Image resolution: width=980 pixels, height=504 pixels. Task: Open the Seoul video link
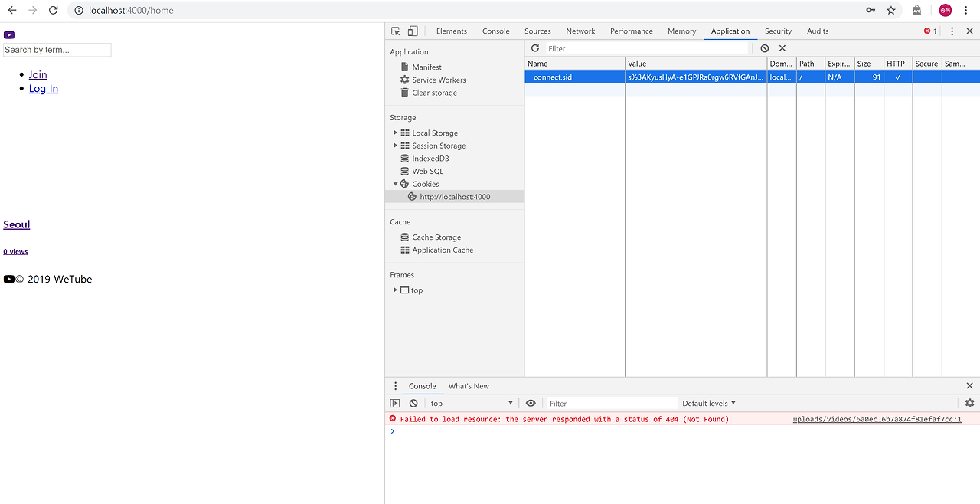(17, 224)
